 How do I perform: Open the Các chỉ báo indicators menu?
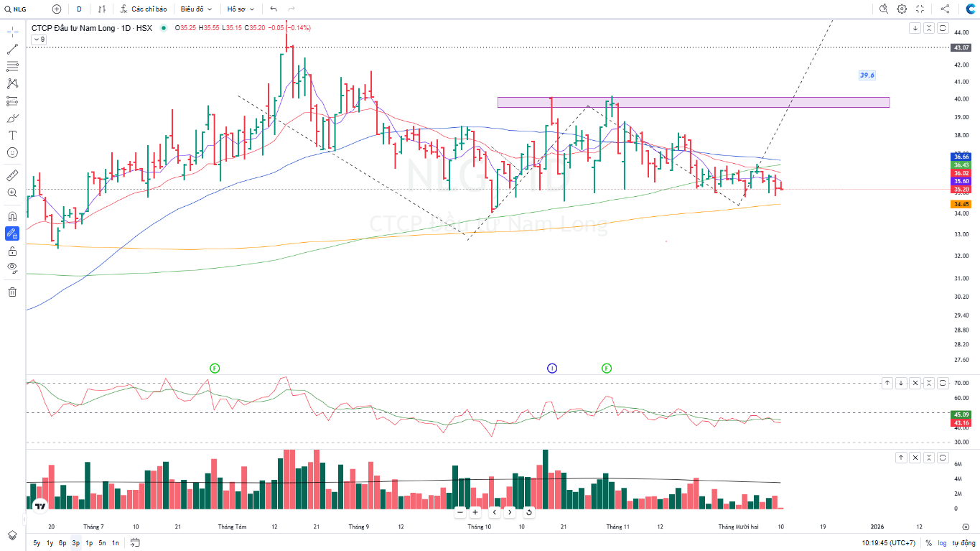143,9
